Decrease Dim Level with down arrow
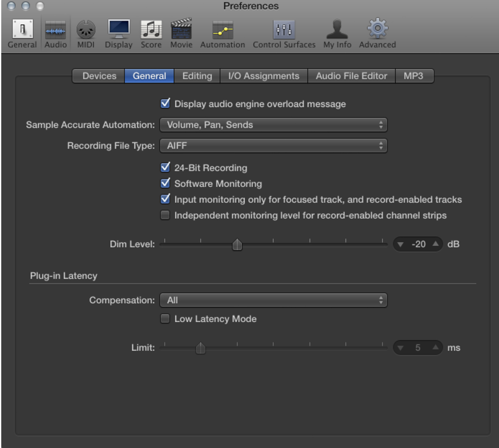This screenshot has width=499, height=448. pos(401,244)
